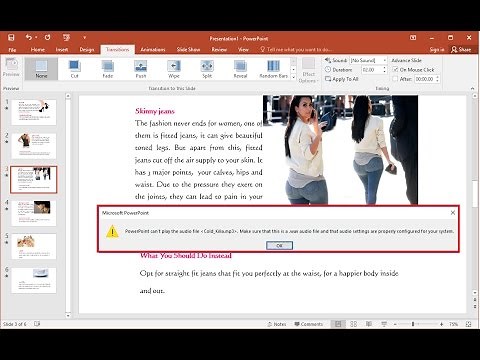Apply the Reveal transition

240,69
